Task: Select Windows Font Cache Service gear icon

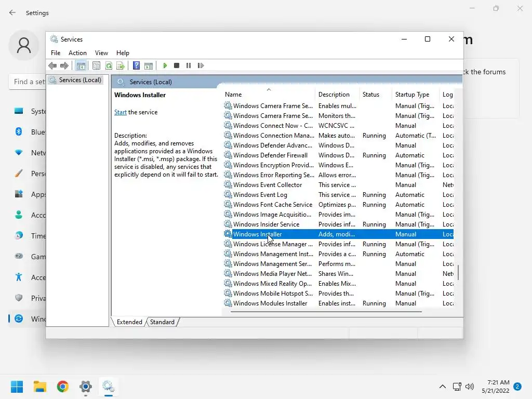Action: [x=228, y=204]
